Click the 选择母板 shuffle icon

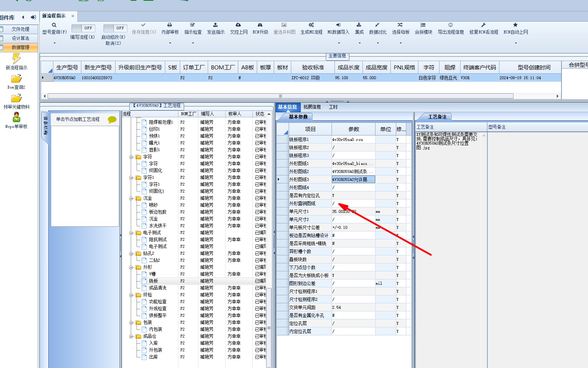point(400,25)
